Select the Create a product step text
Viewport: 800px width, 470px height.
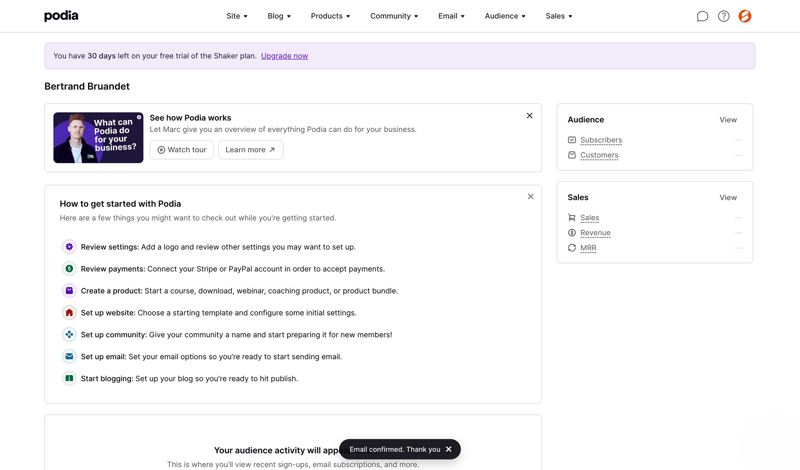239,291
